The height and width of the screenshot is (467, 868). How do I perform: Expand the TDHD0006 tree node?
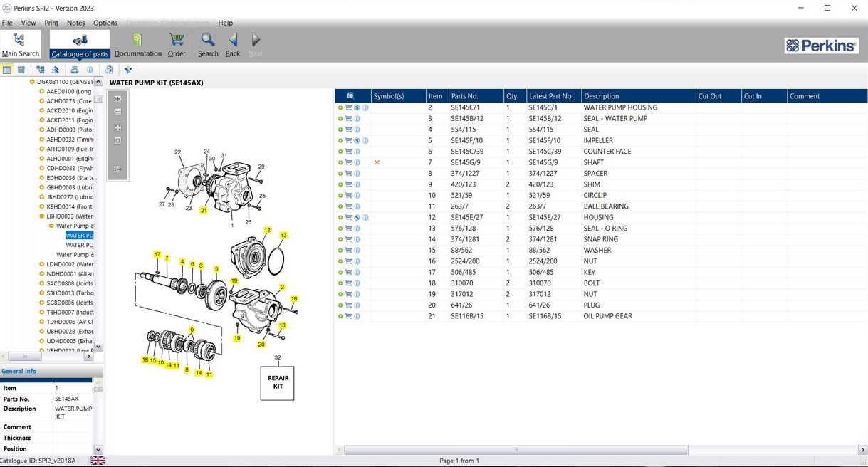pos(41,322)
